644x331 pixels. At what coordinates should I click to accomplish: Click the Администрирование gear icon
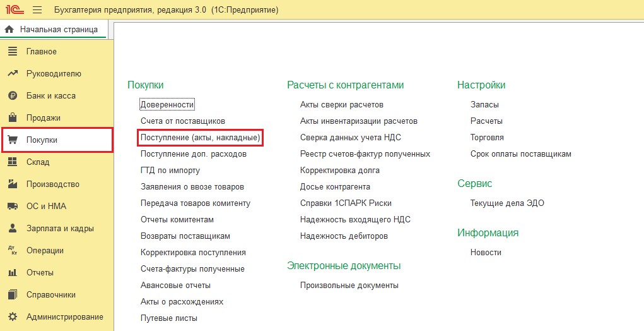13,316
